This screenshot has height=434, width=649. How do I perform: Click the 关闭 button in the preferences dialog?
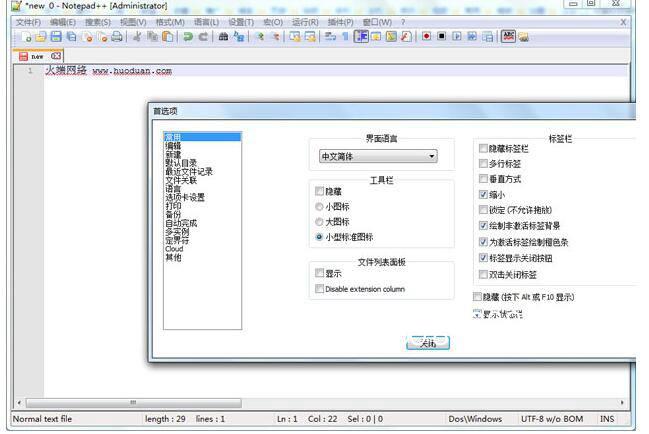point(428,343)
